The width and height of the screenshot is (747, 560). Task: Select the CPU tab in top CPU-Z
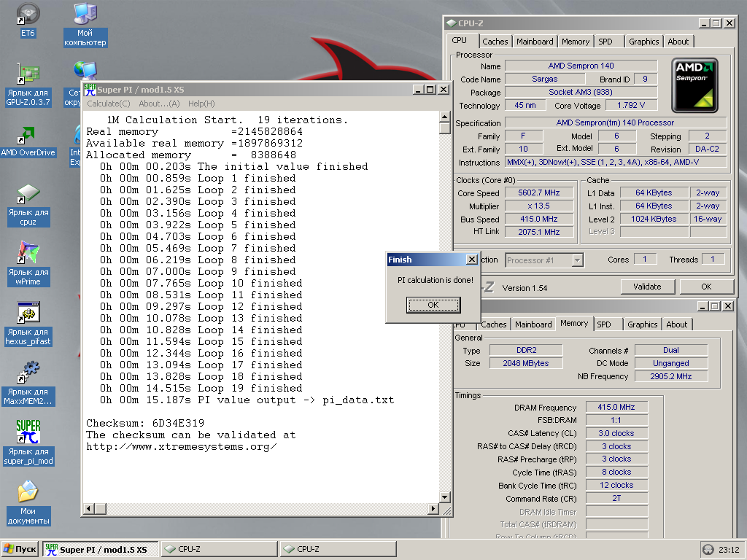tap(460, 41)
